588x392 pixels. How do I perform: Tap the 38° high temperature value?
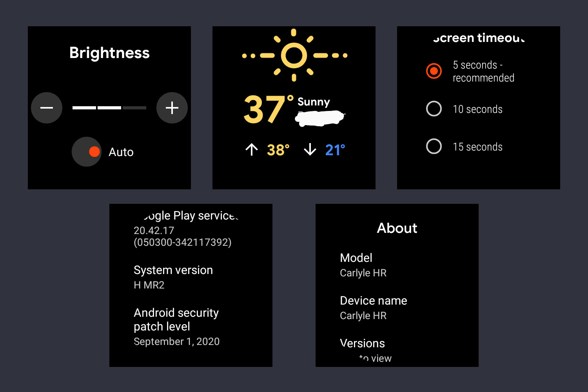tap(278, 150)
